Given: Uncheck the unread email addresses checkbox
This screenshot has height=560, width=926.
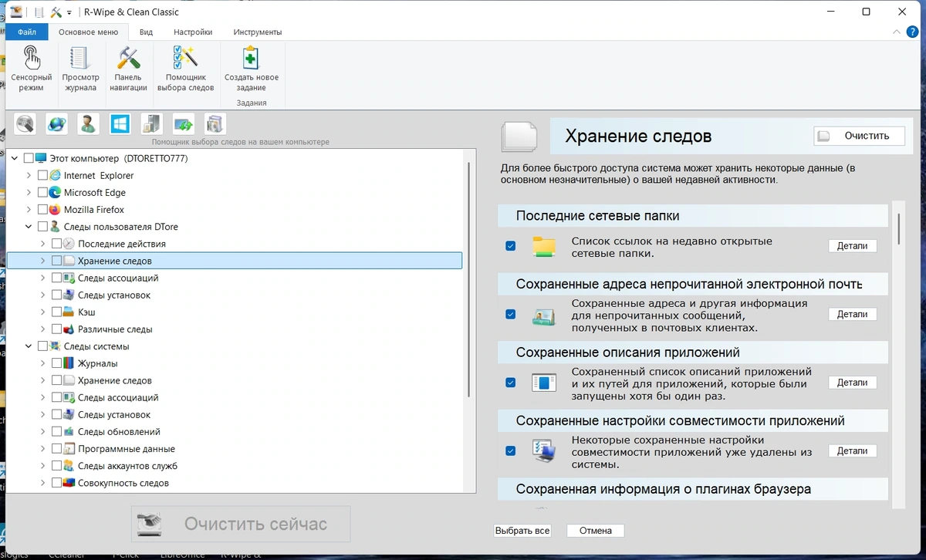Looking at the screenshot, I should 510,314.
